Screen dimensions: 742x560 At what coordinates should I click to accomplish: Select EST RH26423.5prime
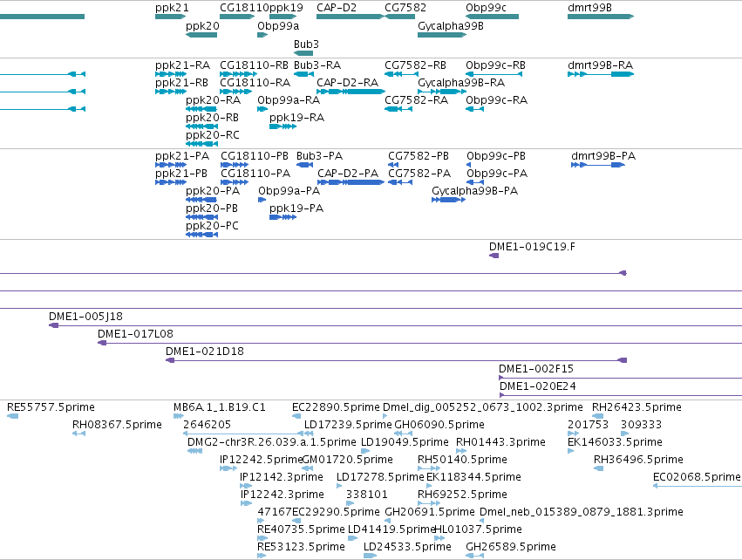[597, 416]
